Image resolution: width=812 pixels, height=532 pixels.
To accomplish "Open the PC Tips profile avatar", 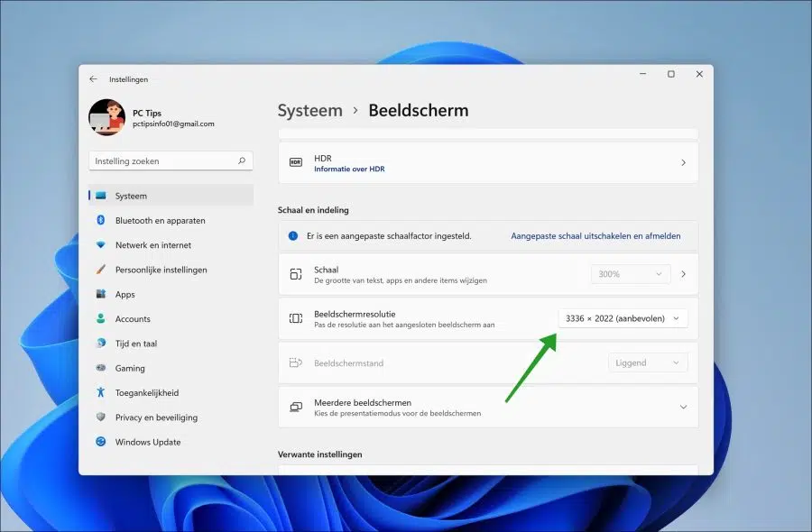I will point(106,117).
